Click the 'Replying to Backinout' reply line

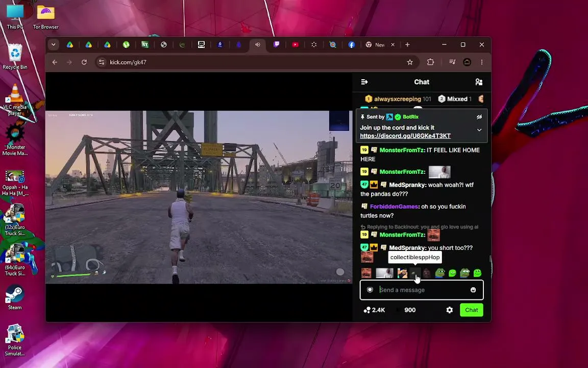(x=419, y=227)
